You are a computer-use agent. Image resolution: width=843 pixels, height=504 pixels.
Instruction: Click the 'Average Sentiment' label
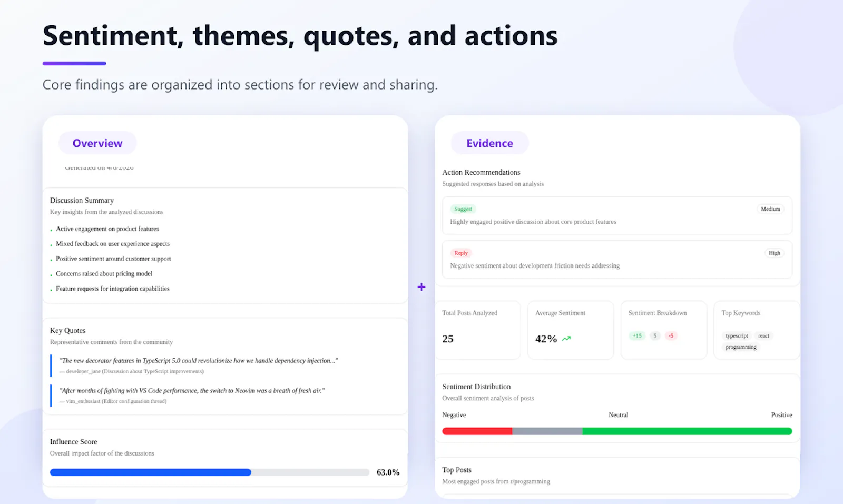tap(560, 313)
